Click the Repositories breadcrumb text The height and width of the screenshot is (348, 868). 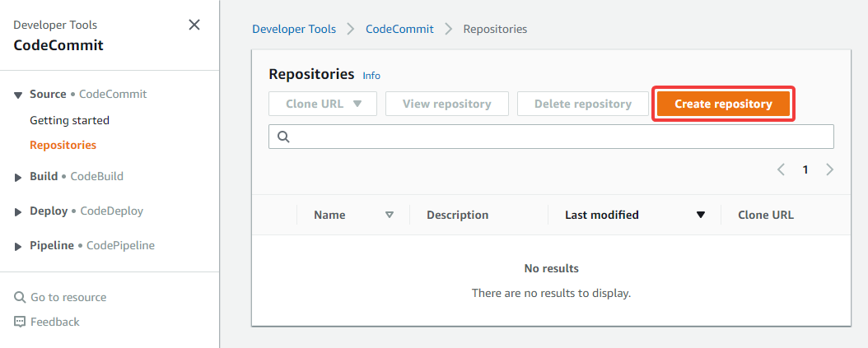click(x=495, y=29)
